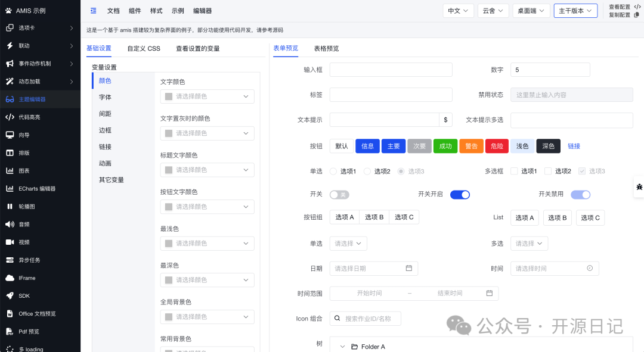Screen dimensions: 644x352
Task: Open the 主干版本 version dropdown
Action: coord(575,11)
